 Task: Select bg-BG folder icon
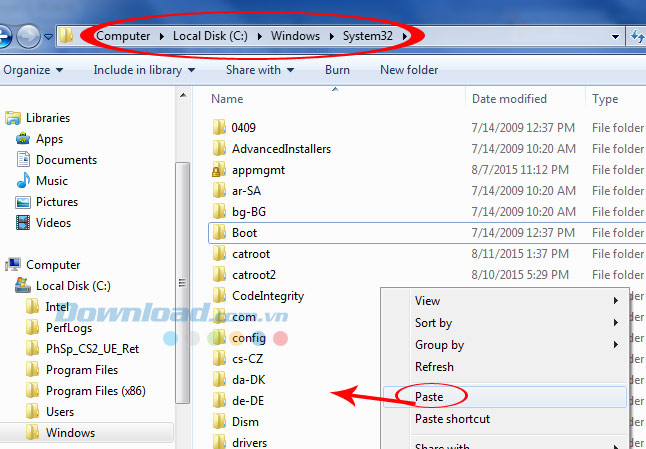(x=219, y=212)
